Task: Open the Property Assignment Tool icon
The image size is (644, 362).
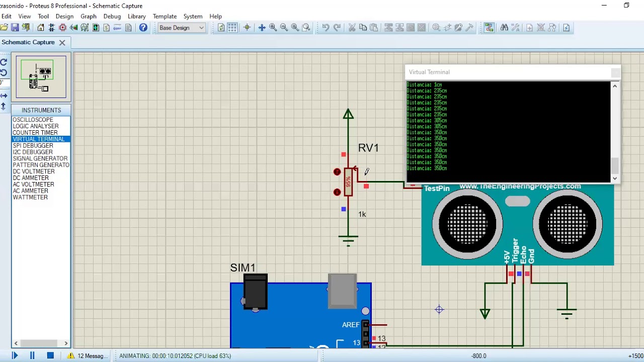Action: point(515,28)
